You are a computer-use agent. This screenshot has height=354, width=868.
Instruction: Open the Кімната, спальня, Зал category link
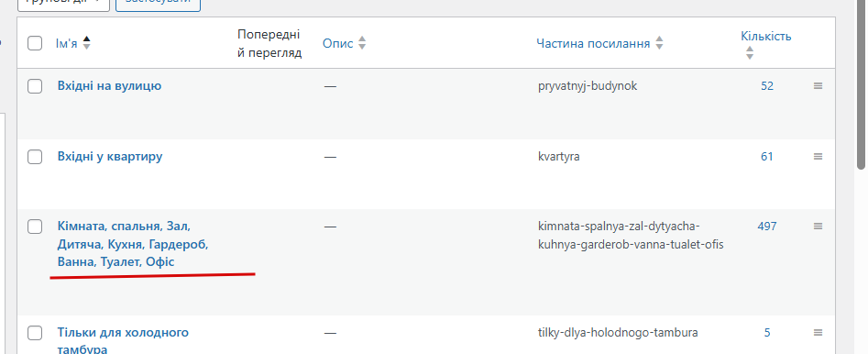[x=133, y=244]
